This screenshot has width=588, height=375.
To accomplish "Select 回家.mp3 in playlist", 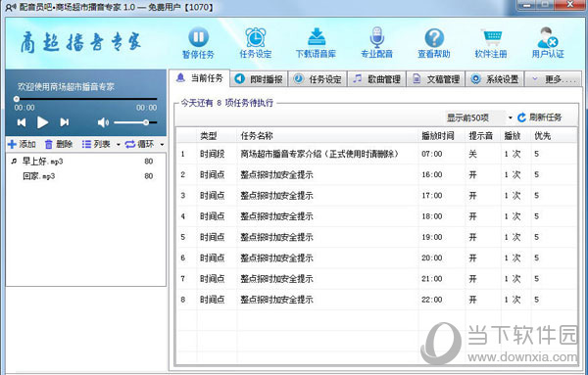I will click(x=85, y=176).
